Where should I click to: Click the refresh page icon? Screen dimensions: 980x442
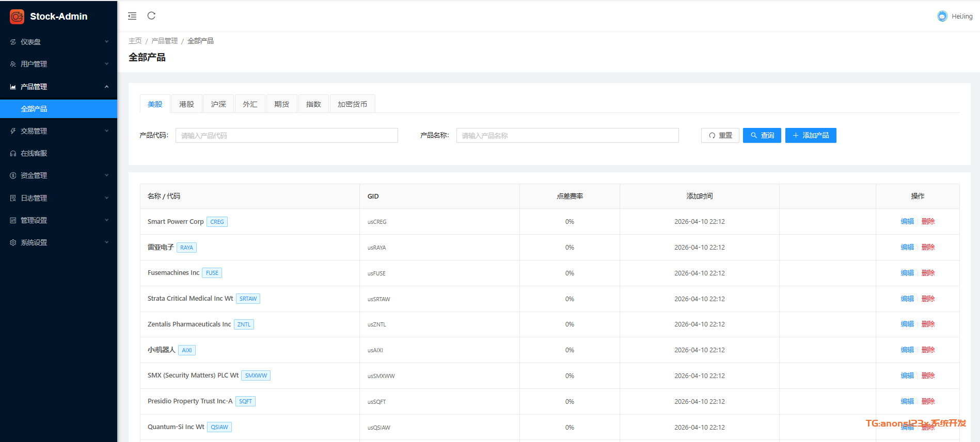tap(151, 16)
